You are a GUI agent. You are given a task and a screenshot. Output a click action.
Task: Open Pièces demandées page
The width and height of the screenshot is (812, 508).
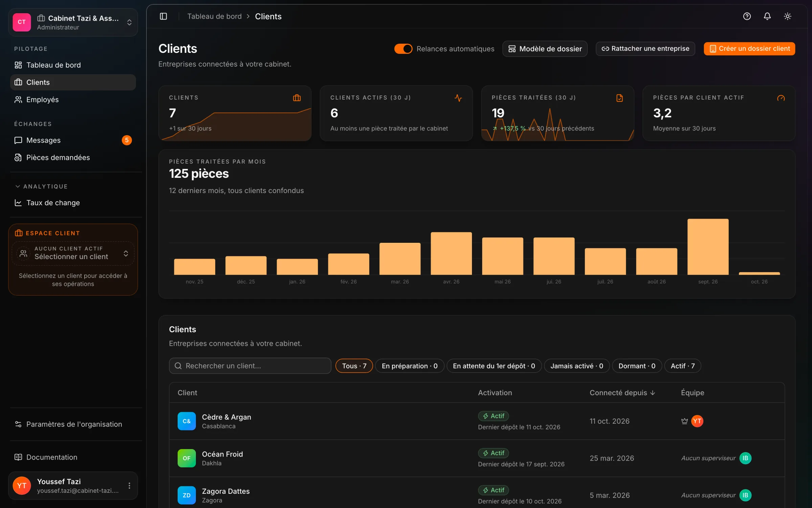(73, 157)
